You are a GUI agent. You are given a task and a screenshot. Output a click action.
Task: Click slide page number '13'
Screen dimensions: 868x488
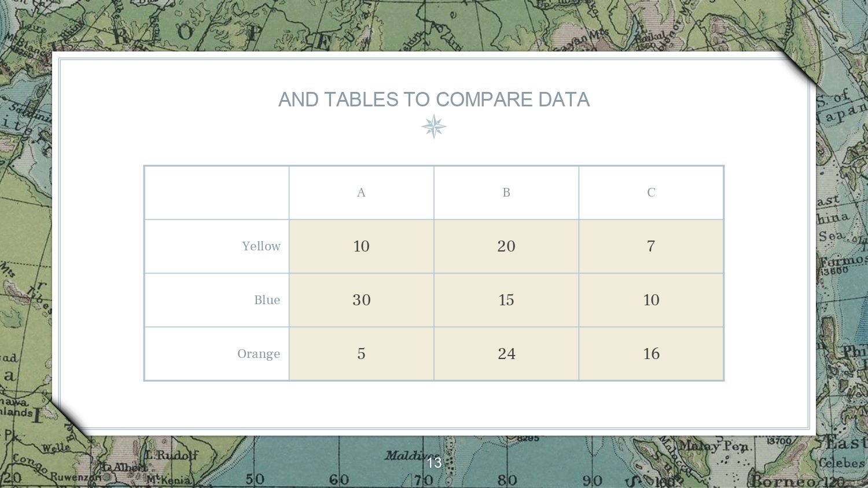click(434, 463)
